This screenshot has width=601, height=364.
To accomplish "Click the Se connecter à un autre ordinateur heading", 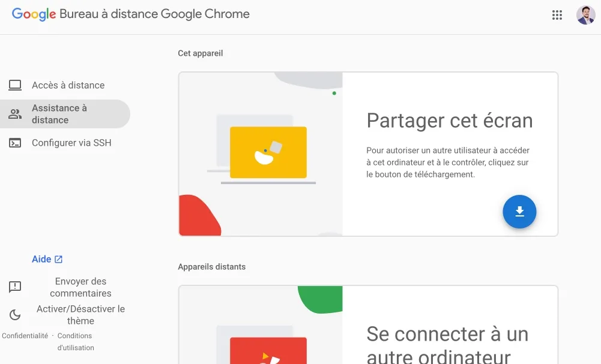I will [x=447, y=344].
